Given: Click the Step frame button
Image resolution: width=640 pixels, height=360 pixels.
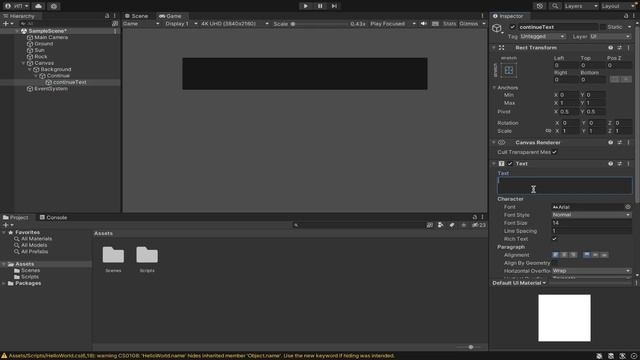Looking at the screenshot, I should coord(334,6).
